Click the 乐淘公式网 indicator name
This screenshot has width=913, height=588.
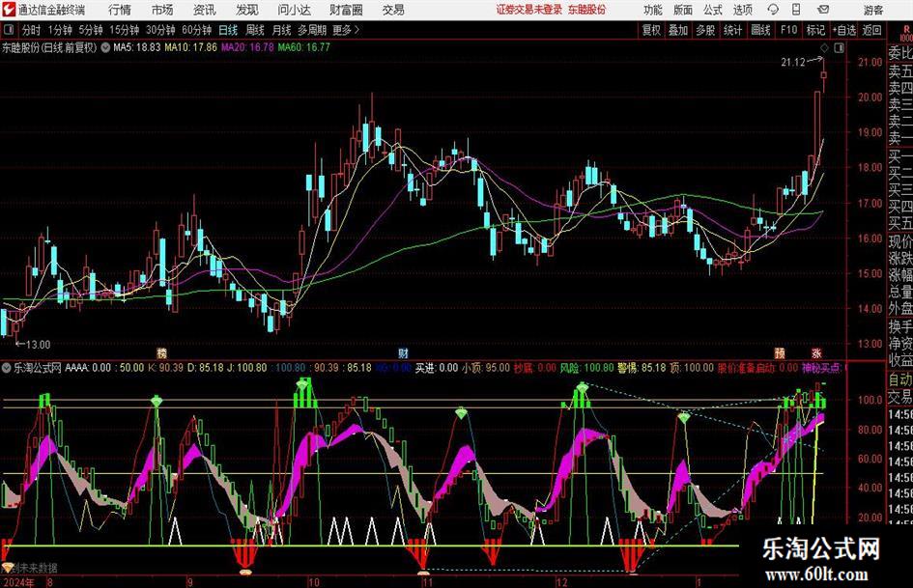coord(38,368)
